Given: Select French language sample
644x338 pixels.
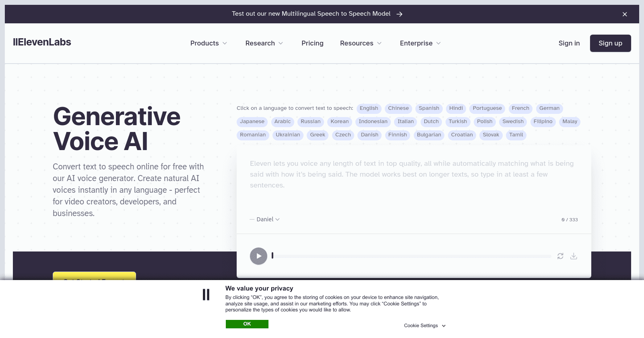Looking at the screenshot, I should [520, 108].
